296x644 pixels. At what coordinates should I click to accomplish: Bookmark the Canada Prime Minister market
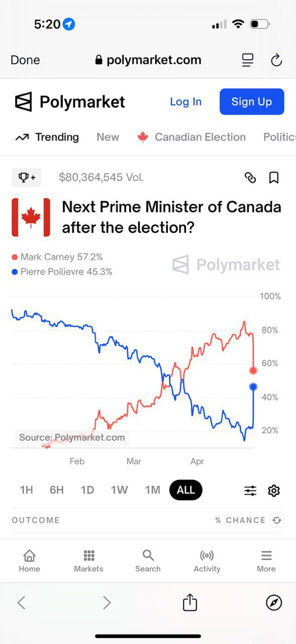click(274, 177)
